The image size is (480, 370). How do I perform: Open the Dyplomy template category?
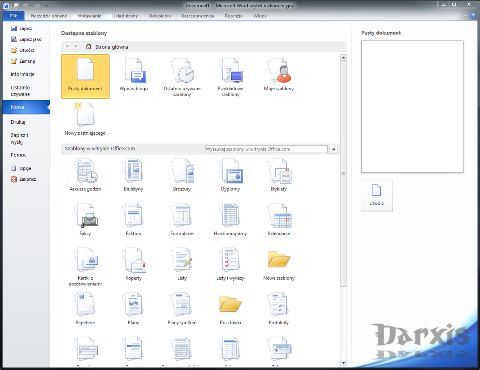(x=230, y=175)
